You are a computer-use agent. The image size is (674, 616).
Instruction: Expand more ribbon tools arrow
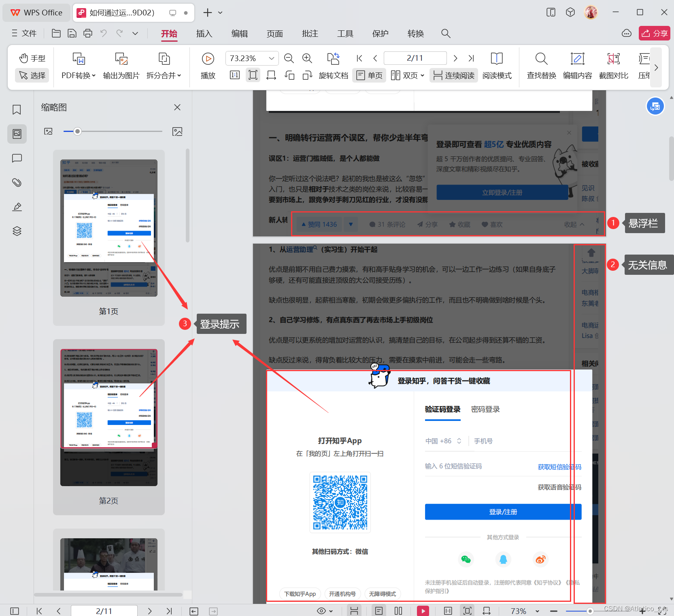[656, 67]
